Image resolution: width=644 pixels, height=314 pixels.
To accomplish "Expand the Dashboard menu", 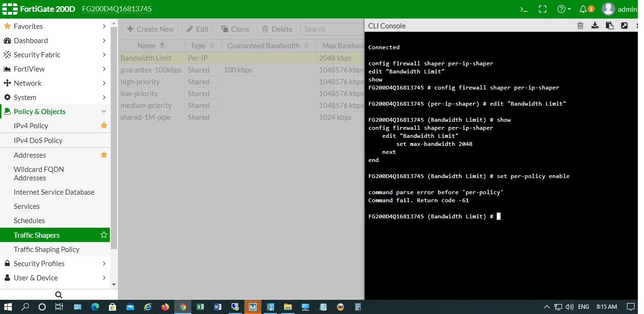I will [55, 40].
